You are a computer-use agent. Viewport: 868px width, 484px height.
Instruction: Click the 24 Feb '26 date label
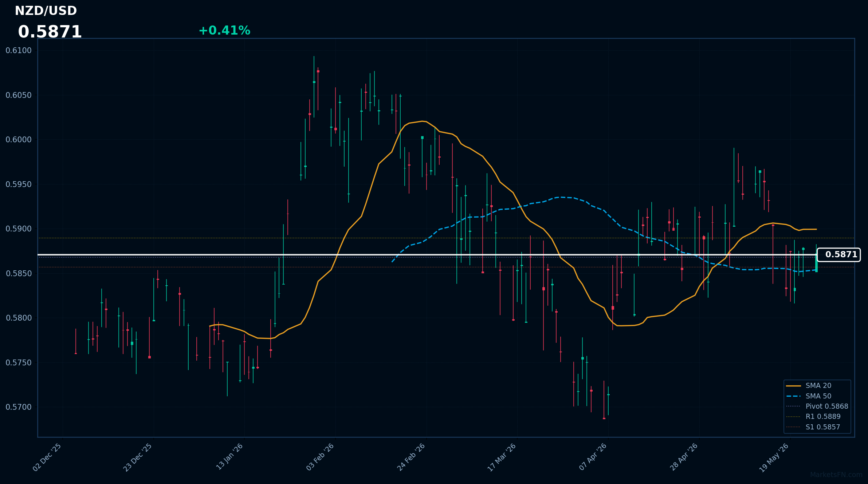click(x=411, y=457)
